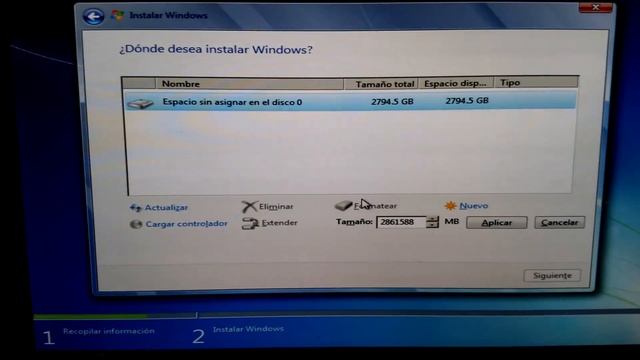Open the Actualizar link
The width and height of the screenshot is (640, 360).
pyautogui.click(x=166, y=208)
